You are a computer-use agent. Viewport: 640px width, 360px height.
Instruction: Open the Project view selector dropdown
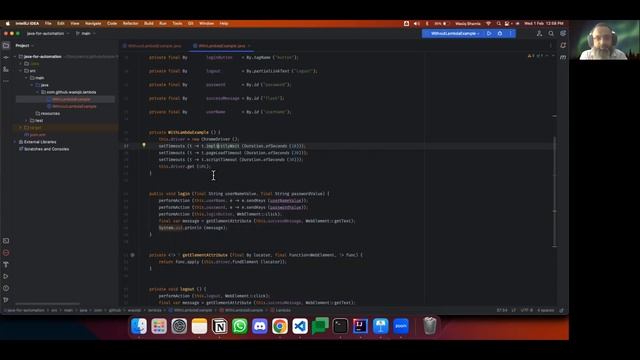coord(24,46)
